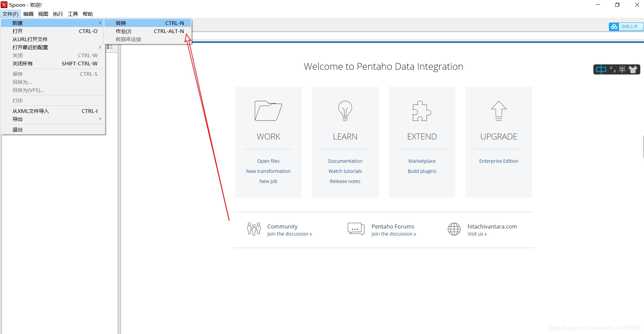Open Enterprise Edition link

[x=499, y=161]
